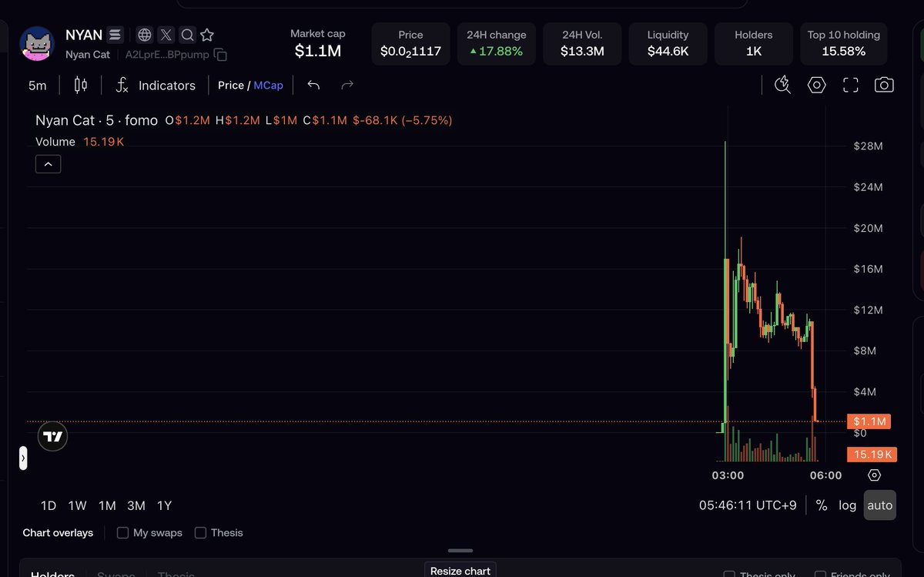Enable the Thesis overlay checkbox
Viewport: 924px width, 577px height.
[x=200, y=532]
